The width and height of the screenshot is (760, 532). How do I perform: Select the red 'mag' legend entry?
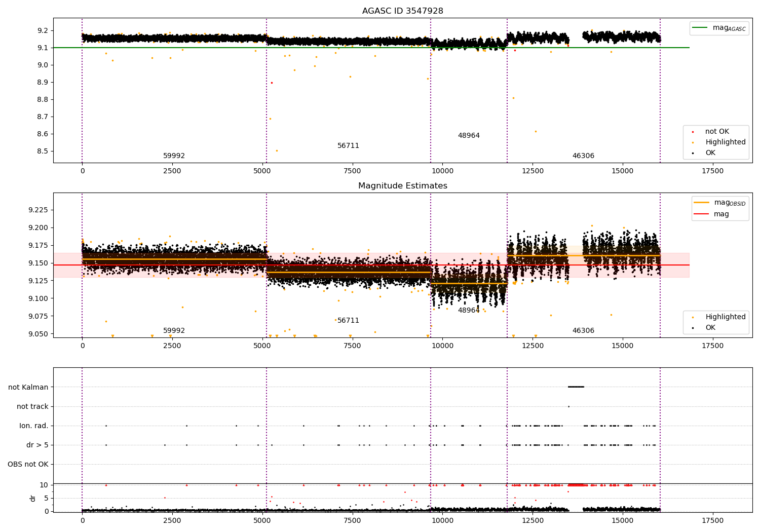point(711,214)
